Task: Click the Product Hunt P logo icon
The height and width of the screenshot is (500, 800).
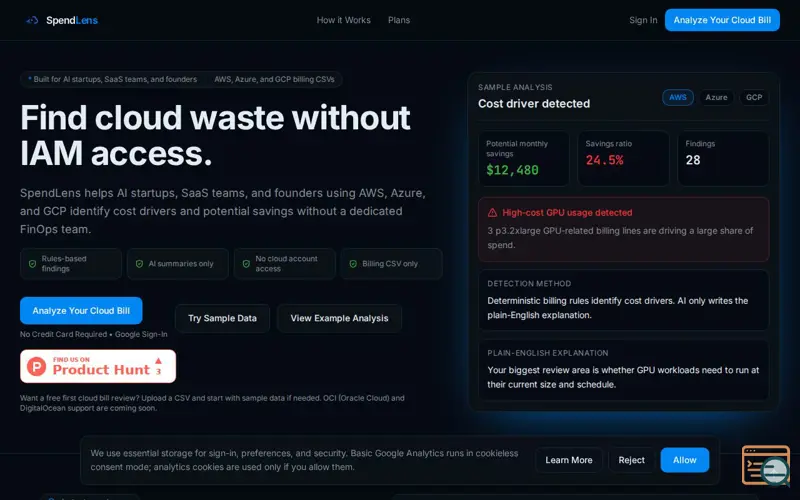Action: (x=37, y=366)
